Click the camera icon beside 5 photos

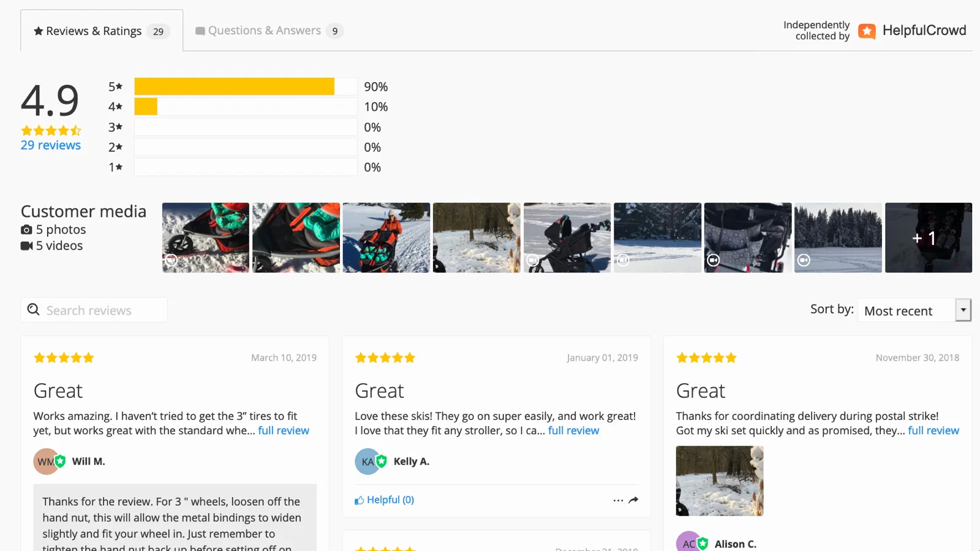tap(26, 230)
